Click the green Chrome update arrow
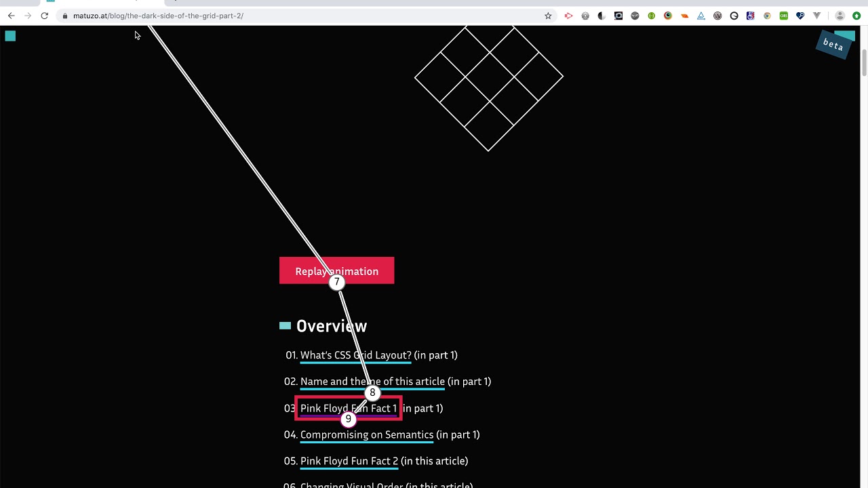 click(x=857, y=16)
